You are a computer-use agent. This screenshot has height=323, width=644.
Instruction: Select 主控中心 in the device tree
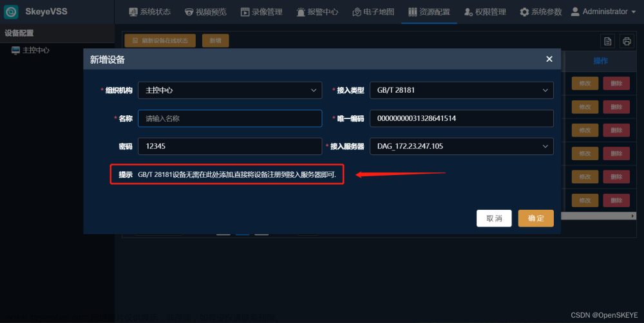pos(30,50)
